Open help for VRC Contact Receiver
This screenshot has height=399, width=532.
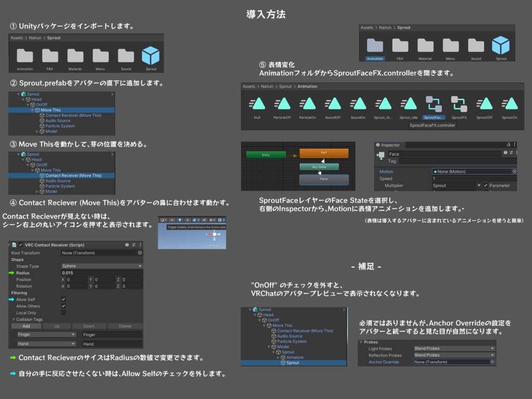click(x=127, y=245)
